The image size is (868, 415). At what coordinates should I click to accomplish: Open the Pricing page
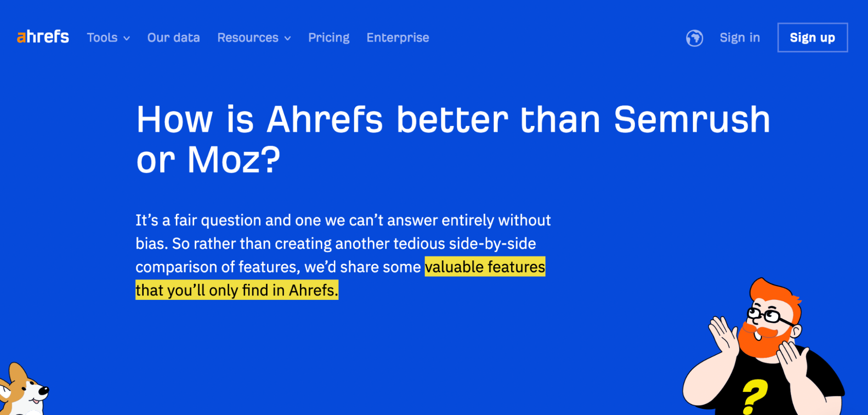(x=329, y=38)
